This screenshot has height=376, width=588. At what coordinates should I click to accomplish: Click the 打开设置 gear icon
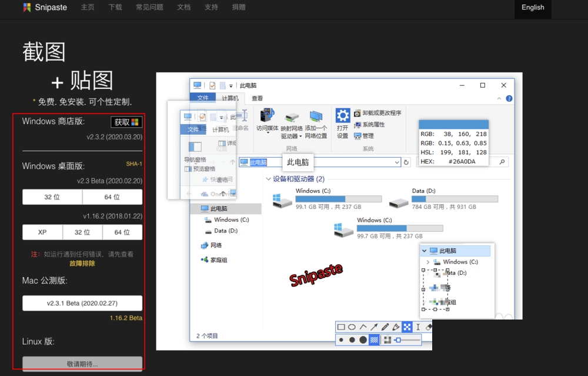pos(342,124)
